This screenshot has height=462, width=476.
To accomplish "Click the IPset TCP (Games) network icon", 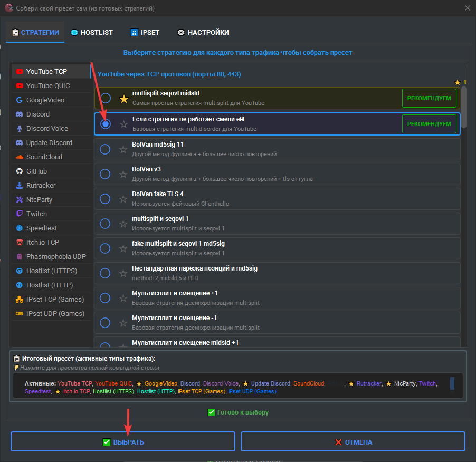I will click(20, 300).
